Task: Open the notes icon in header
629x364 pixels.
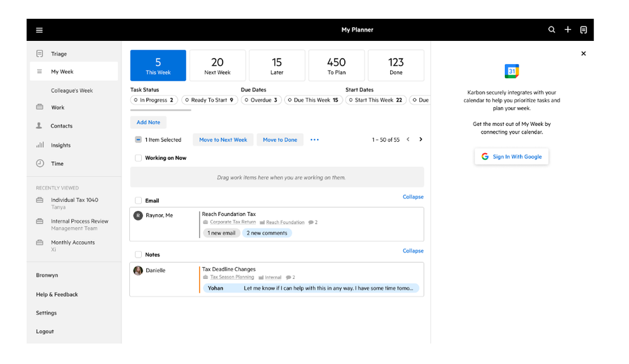Action: (x=584, y=30)
